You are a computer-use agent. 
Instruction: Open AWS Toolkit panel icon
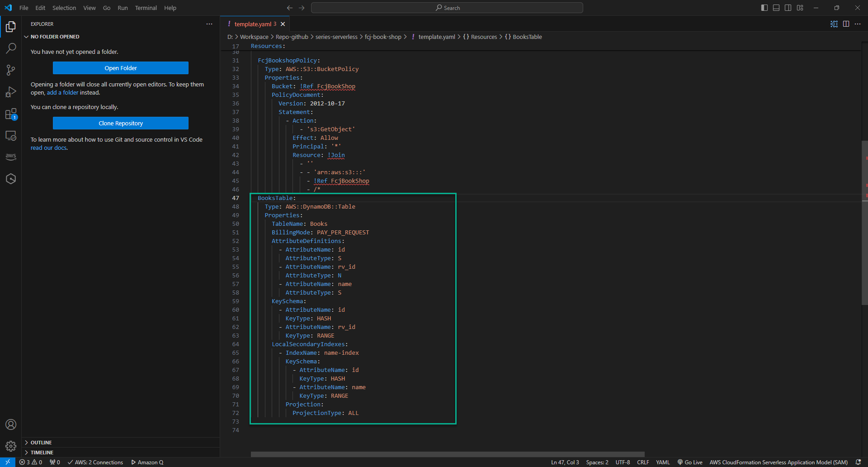coord(11,157)
